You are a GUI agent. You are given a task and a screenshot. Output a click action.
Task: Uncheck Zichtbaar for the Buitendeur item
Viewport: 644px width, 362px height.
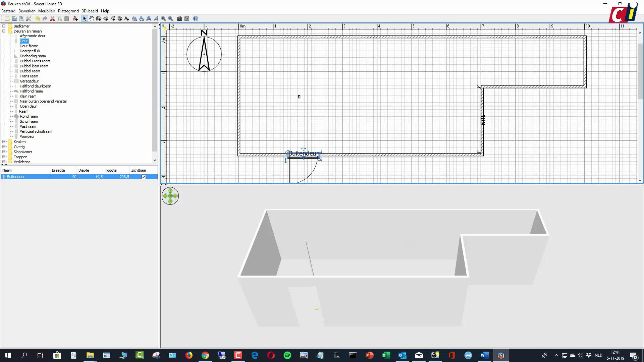tap(144, 177)
